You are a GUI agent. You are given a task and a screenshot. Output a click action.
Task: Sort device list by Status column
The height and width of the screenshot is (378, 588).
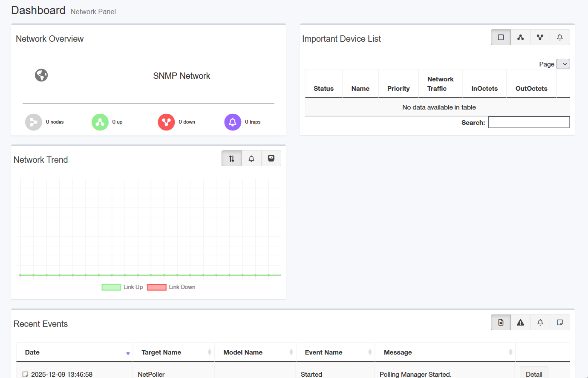pyautogui.click(x=323, y=84)
